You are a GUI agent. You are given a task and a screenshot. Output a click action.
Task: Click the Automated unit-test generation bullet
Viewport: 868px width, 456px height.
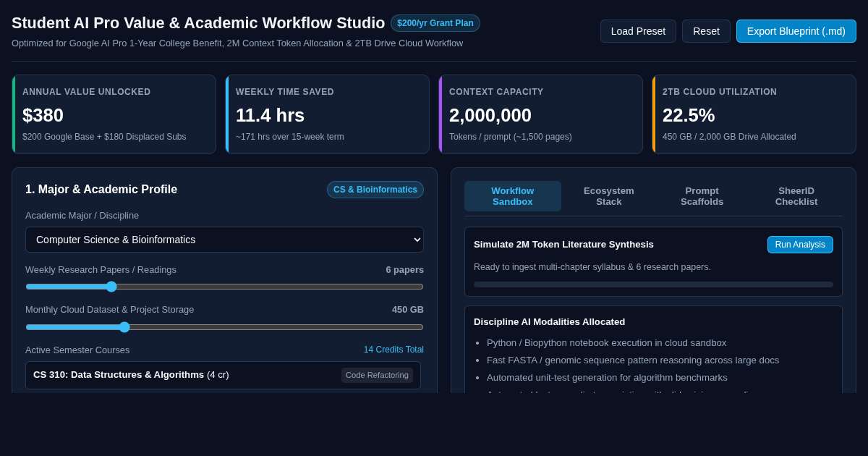point(607,378)
